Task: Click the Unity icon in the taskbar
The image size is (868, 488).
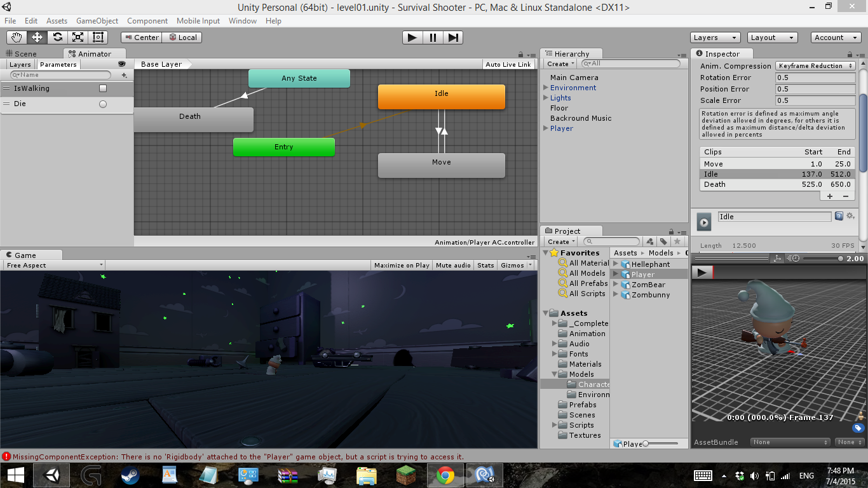Action: [x=52, y=475]
